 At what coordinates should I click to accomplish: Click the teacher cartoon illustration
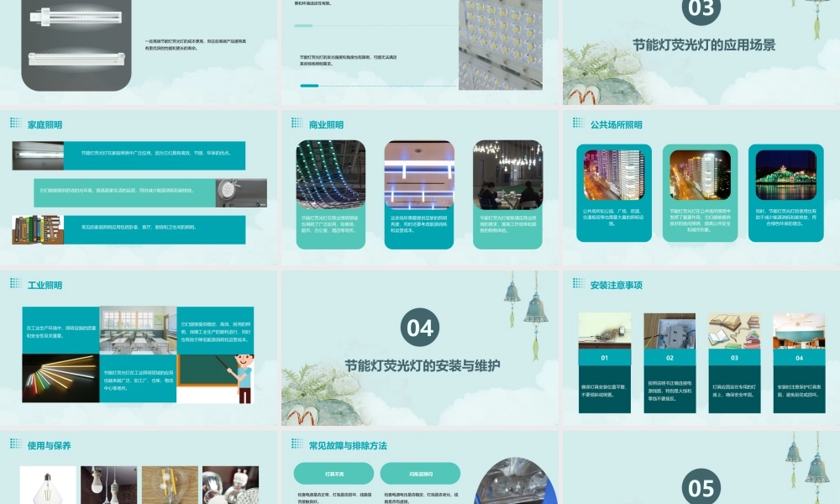coord(242,378)
